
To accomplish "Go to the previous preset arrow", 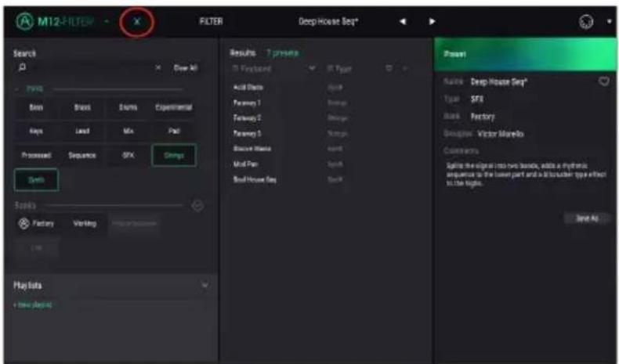I will (402, 21).
